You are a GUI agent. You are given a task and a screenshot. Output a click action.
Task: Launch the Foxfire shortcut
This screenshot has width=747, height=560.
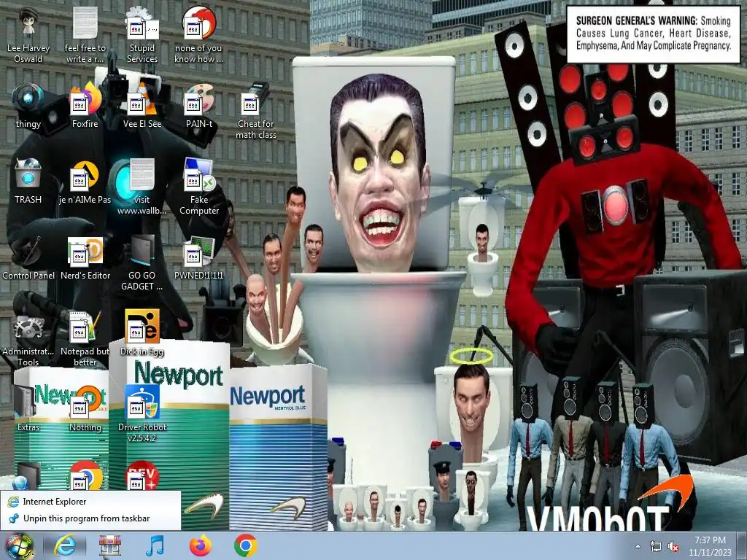(x=85, y=106)
